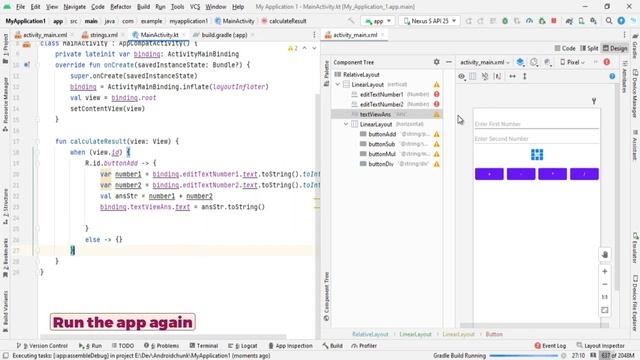640x360 pixels.
Task: Open the Event Log
Action: [550, 346]
